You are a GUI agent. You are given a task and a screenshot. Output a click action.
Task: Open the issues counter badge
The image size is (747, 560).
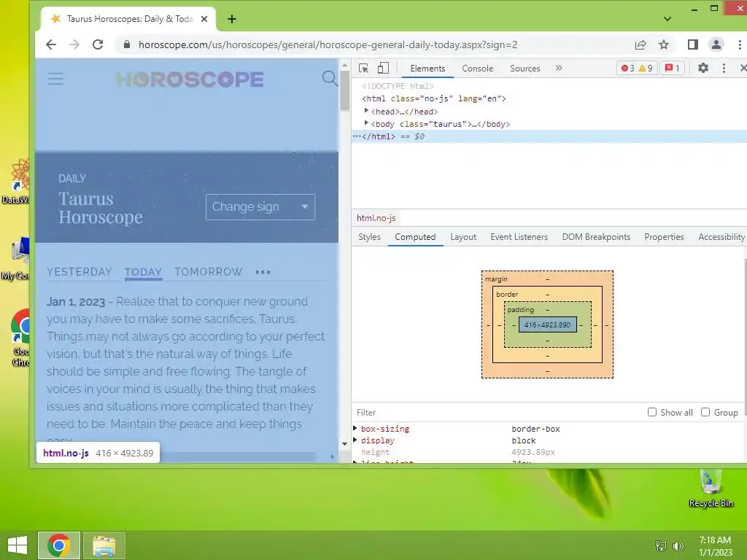coord(673,68)
